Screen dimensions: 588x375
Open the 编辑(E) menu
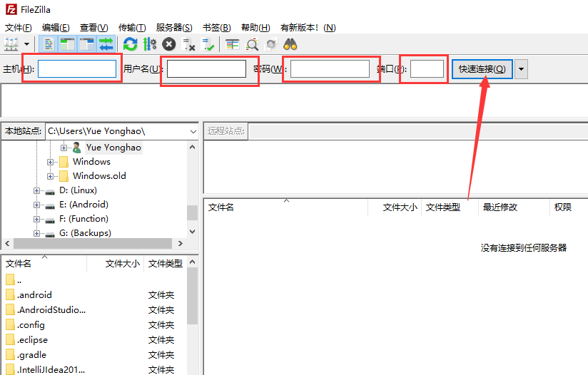tap(56, 28)
